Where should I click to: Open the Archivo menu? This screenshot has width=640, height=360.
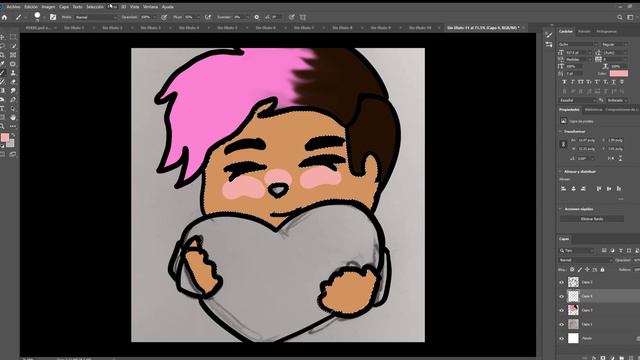pos(13,7)
